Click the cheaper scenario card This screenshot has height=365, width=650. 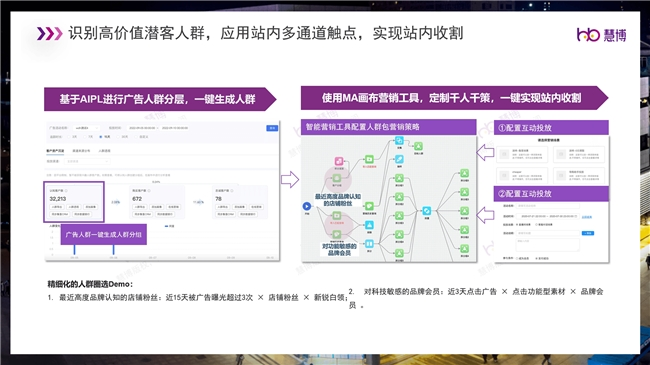522,175
